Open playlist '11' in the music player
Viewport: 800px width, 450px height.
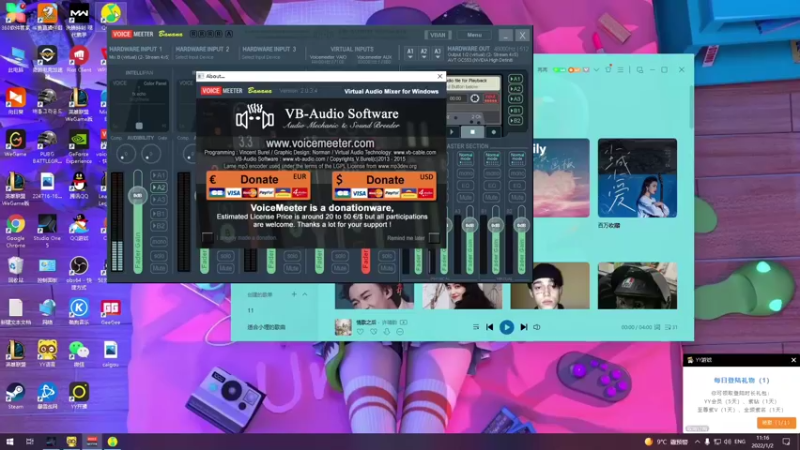(251, 310)
